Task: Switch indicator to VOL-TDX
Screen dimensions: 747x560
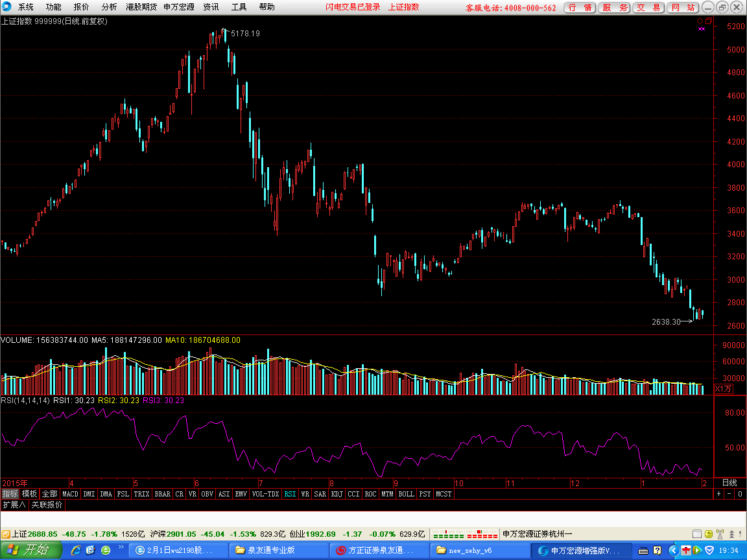Action: coord(265,494)
